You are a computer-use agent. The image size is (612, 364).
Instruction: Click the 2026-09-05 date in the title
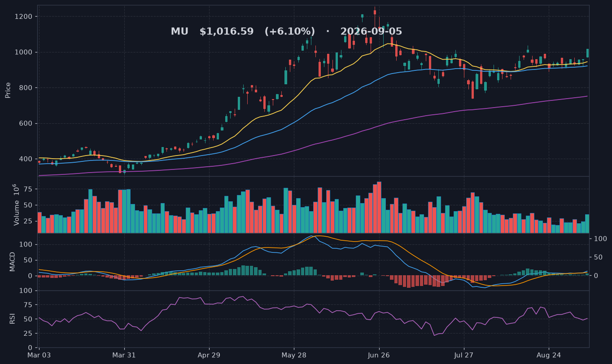click(x=371, y=32)
